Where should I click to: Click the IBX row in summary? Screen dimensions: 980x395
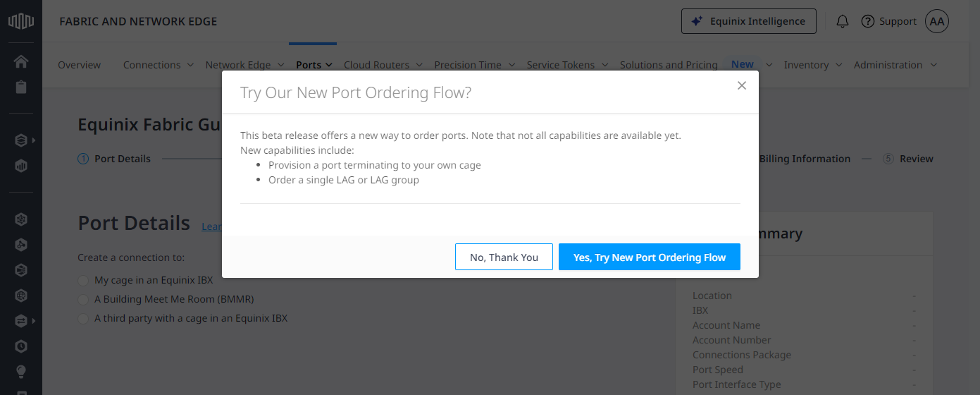click(x=804, y=310)
